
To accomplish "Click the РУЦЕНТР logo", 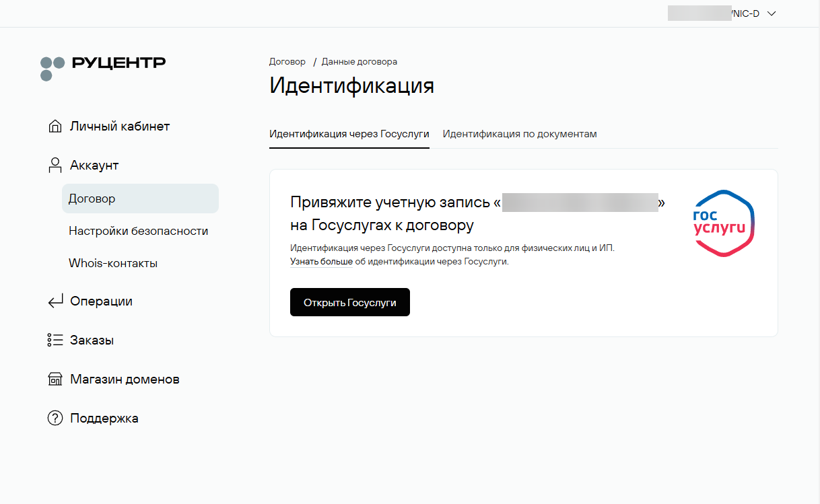I will click(x=102, y=67).
